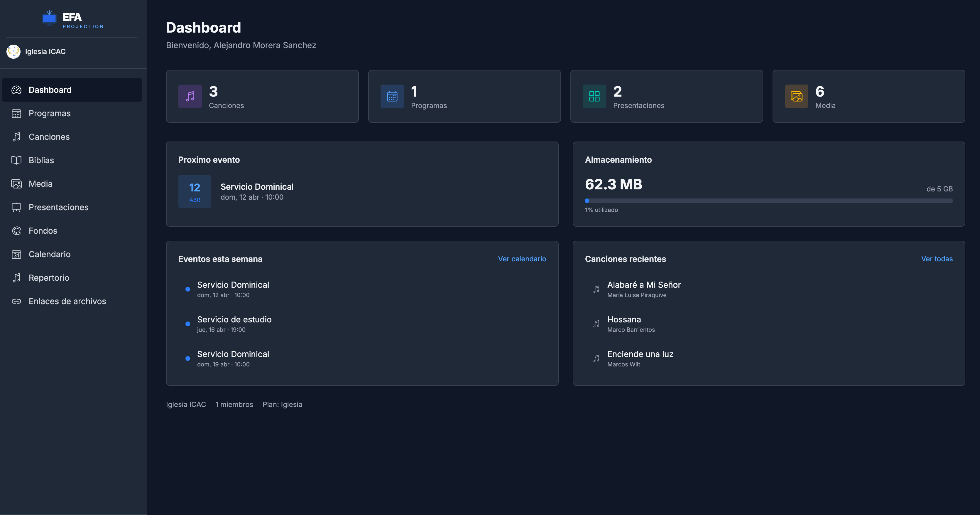Click the Enlaces de archivos link icon

tap(16, 301)
